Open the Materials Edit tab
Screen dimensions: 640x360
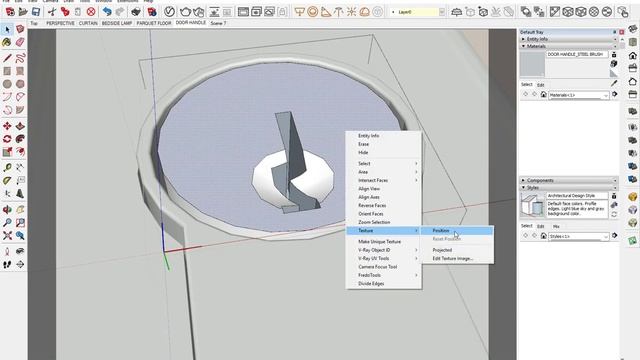point(540,85)
